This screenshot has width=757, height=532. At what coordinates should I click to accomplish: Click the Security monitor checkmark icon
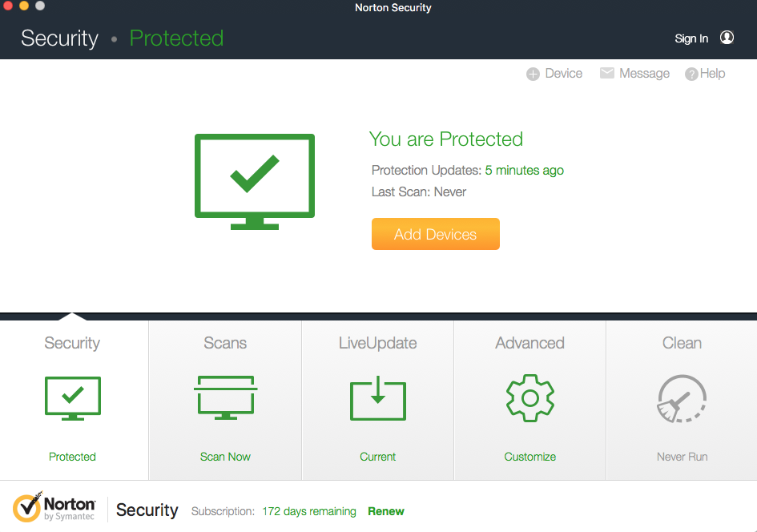(x=72, y=397)
